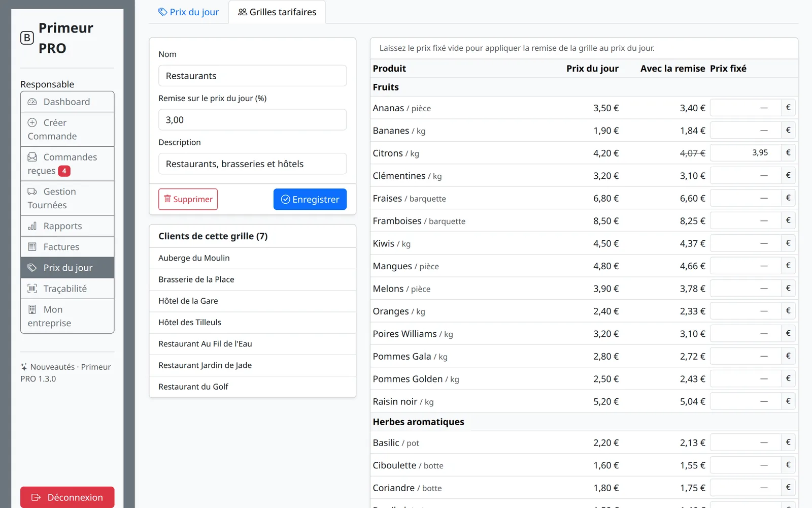Viewport: 812px width, 508px height.
Task: Open Rapports from the sidebar menu
Action: point(67,226)
